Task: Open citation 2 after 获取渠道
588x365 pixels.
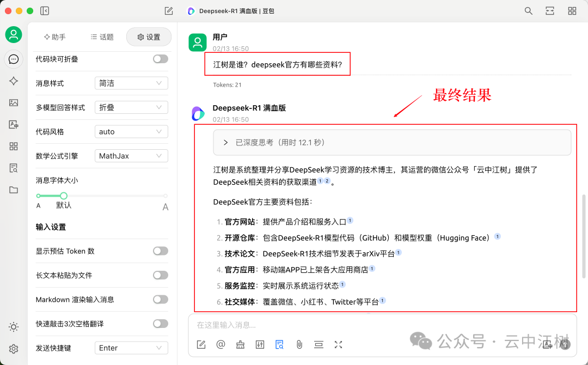Action: click(x=327, y=181)
